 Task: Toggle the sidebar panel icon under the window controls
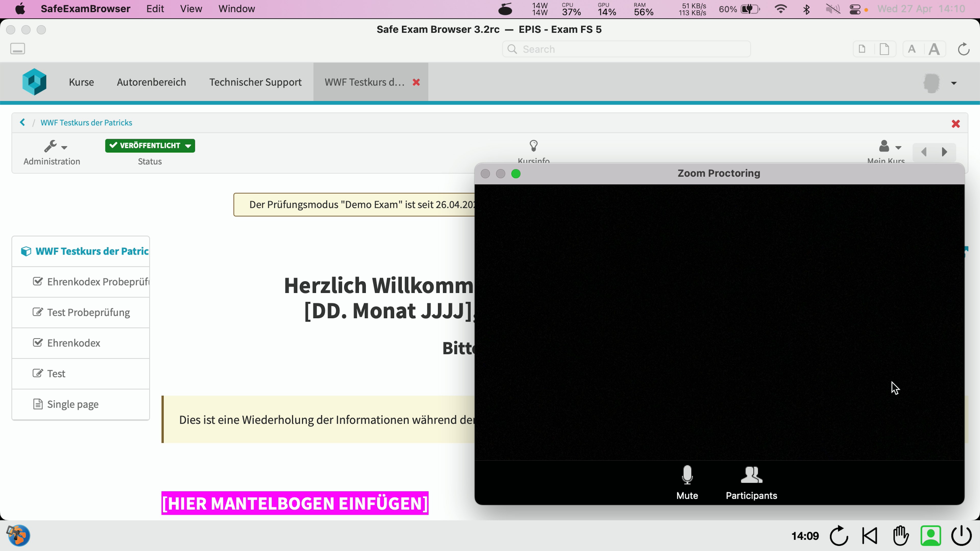coord(18,49)
